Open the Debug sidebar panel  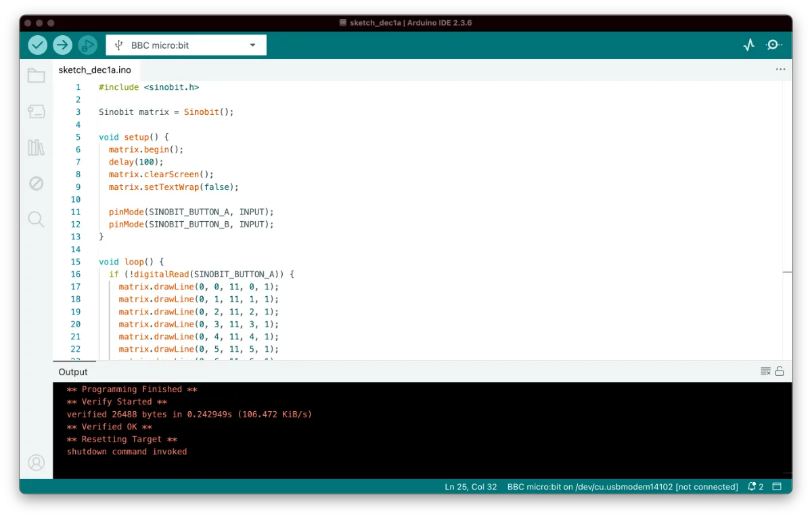[37, 183]
